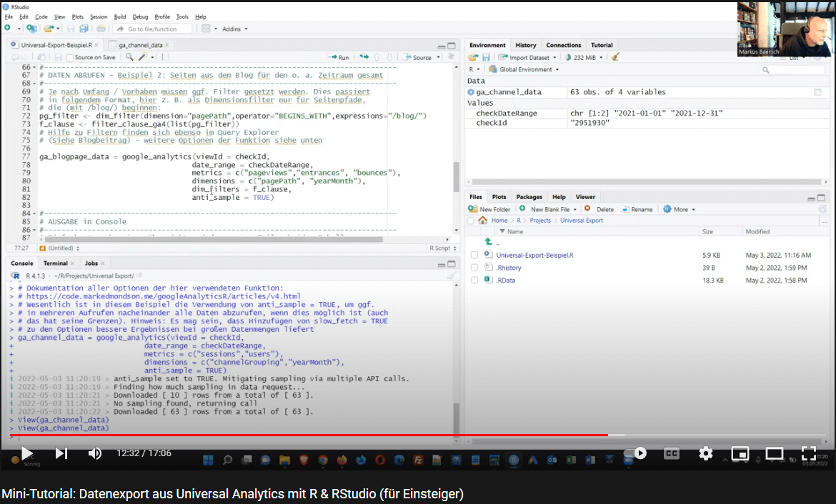Screen dimensions: 836x504
Task: Click the home icon in Files path
Action: click(482, 220)
